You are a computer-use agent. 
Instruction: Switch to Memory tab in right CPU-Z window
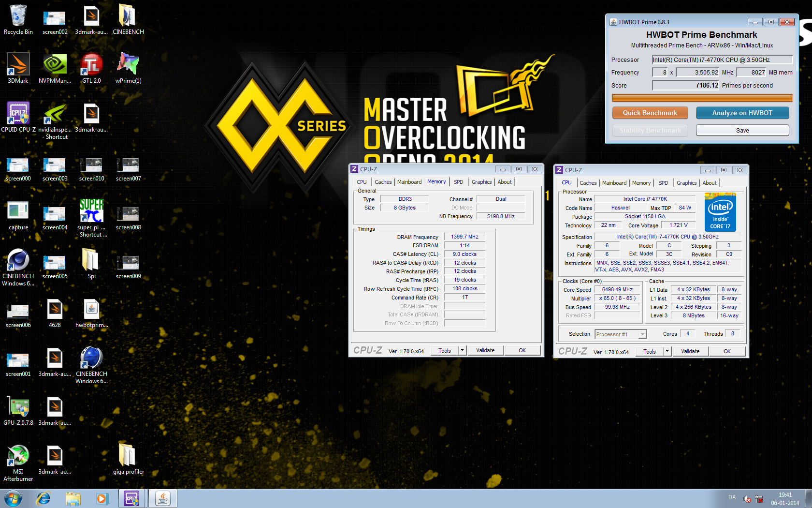pos(641,183)
